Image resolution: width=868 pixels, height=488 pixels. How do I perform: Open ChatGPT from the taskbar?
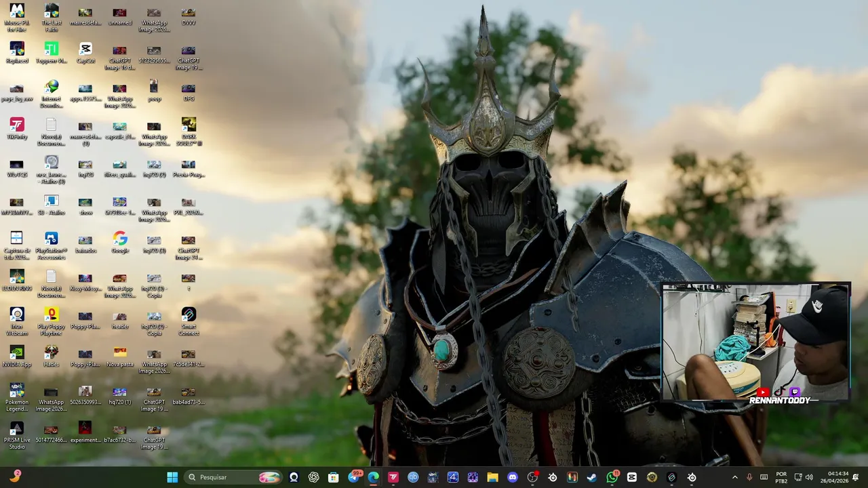(313, 477)
